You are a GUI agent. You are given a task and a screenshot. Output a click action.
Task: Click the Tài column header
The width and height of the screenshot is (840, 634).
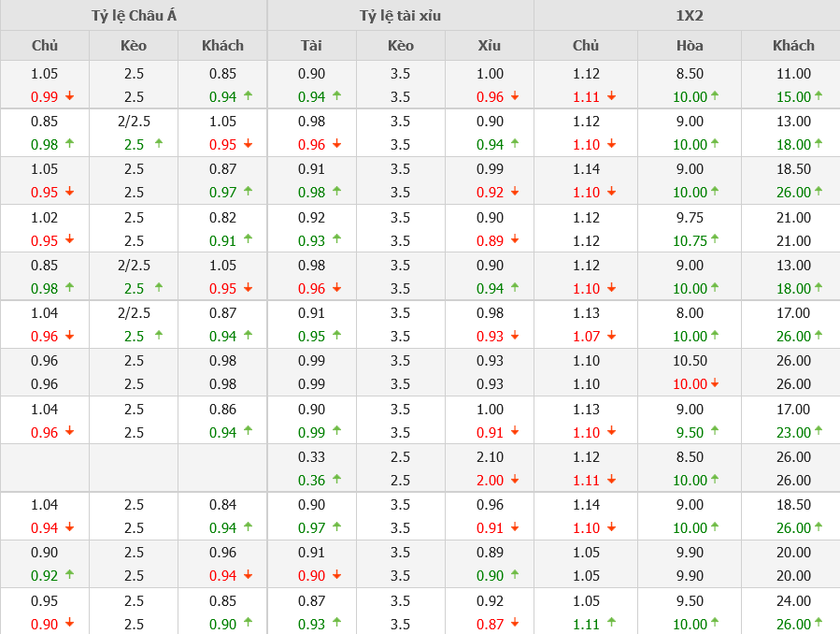311,45
